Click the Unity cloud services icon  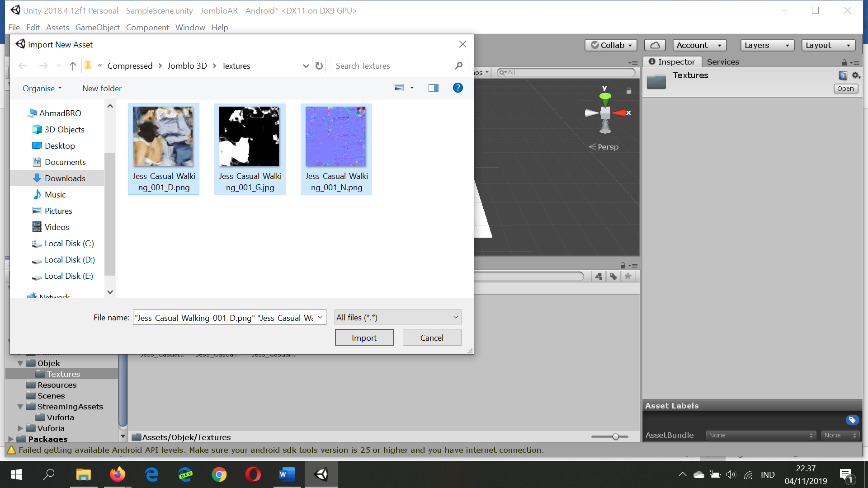point(655,45)
